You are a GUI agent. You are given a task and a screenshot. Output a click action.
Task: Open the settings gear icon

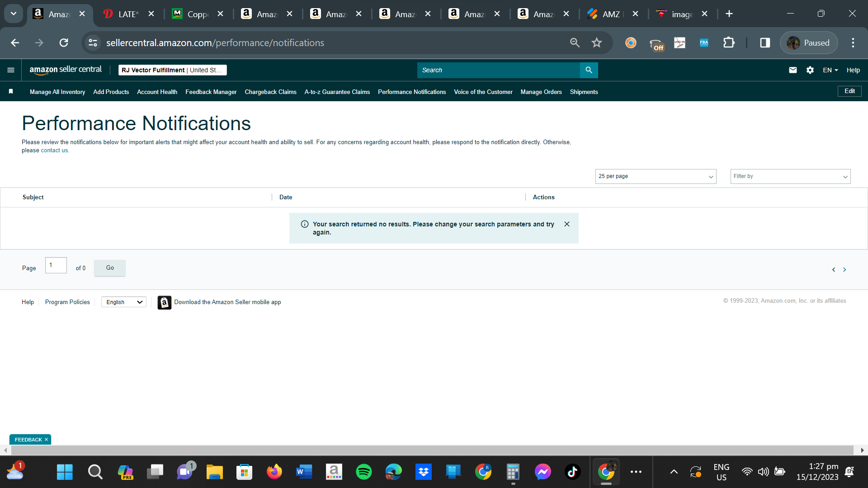click(810, 70)
